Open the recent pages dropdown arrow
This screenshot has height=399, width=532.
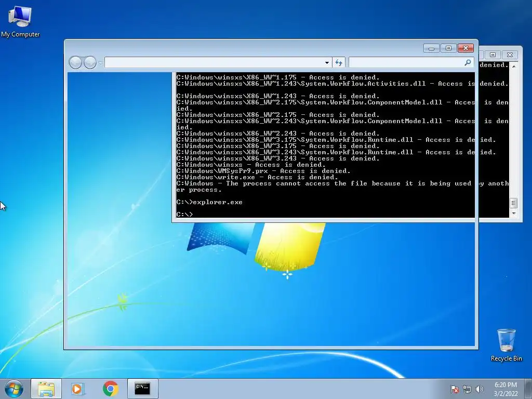[100, 63]
